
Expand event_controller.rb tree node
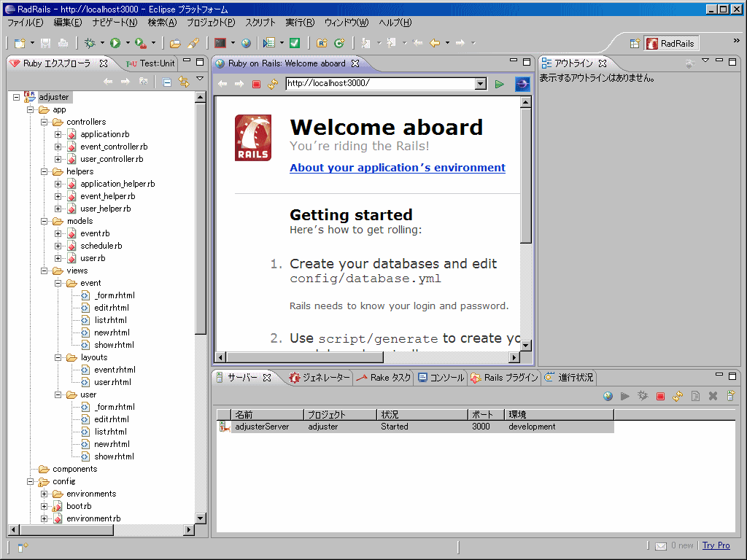58,147
